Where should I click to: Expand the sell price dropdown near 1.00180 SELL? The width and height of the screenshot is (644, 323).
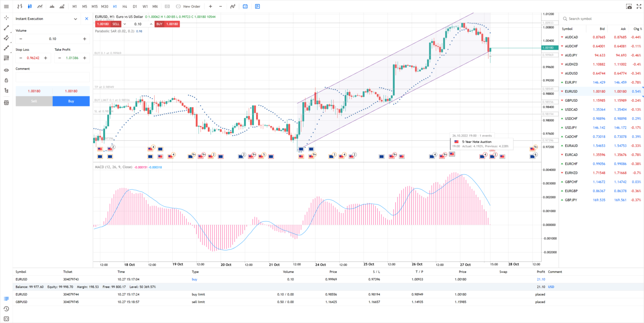click(x=124, y=24)
